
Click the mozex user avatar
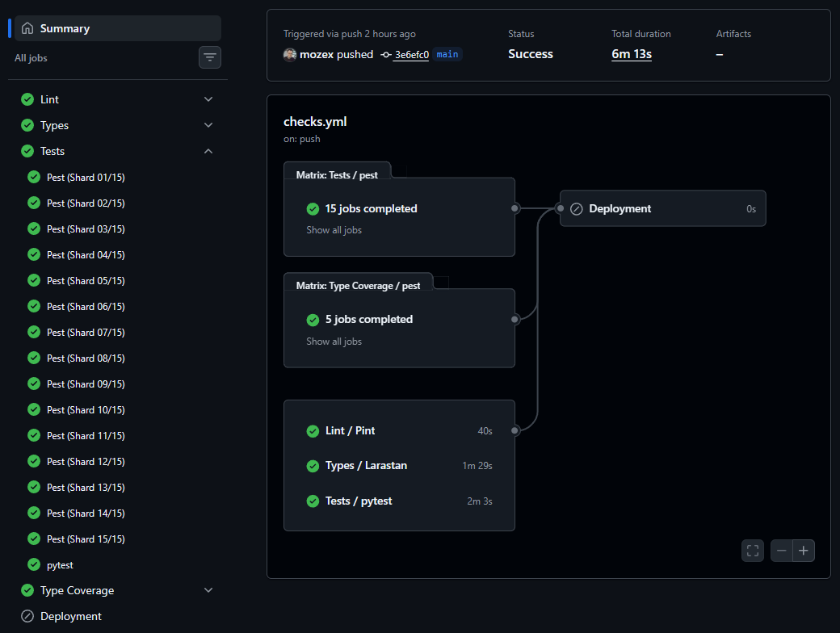290,55
